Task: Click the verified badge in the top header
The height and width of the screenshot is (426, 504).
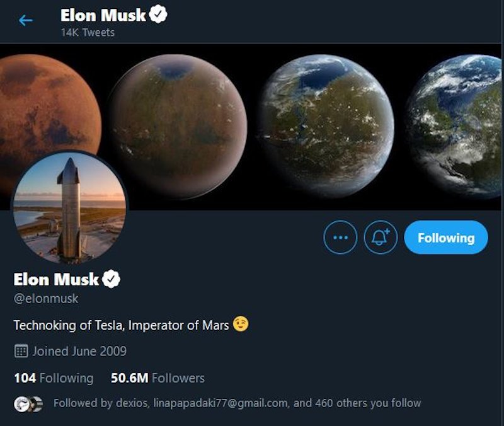Action: pos(158,16)
